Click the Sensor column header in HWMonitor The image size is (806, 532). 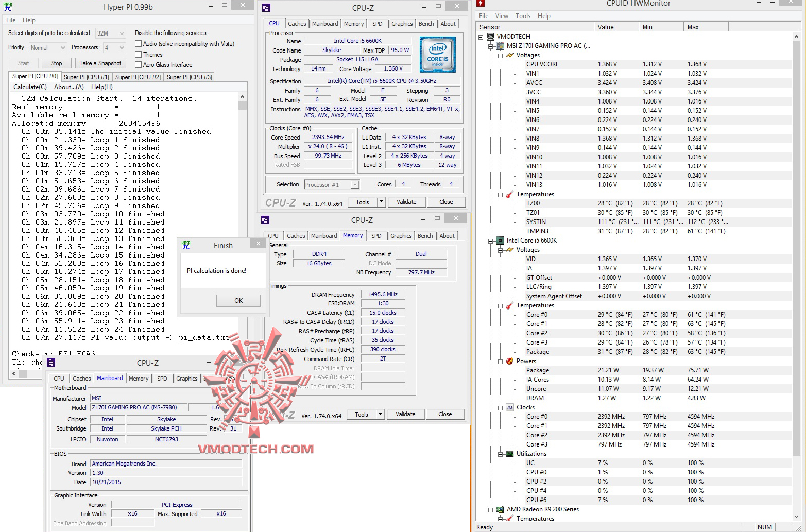pyautogui.click(x=535, y=27)
